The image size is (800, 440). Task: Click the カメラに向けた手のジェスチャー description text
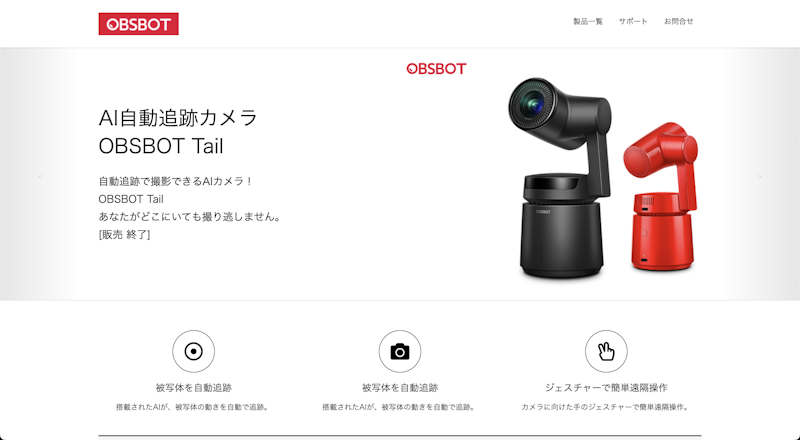click(606, 407)
